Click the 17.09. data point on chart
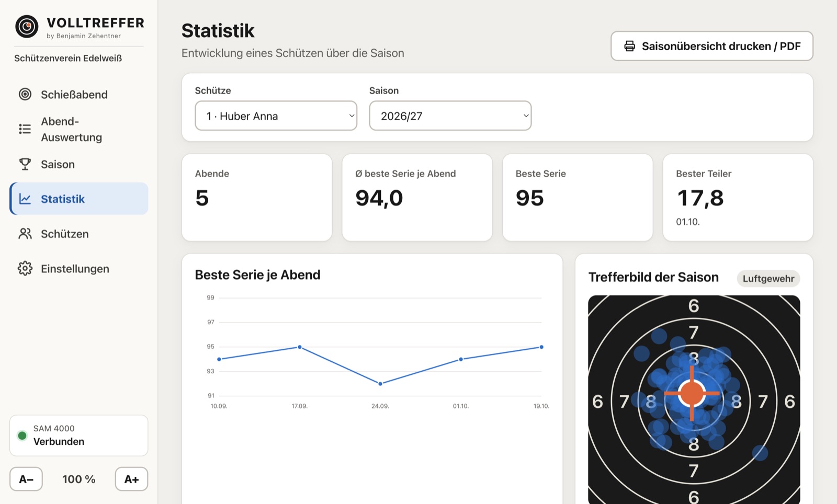 [300, 347]
